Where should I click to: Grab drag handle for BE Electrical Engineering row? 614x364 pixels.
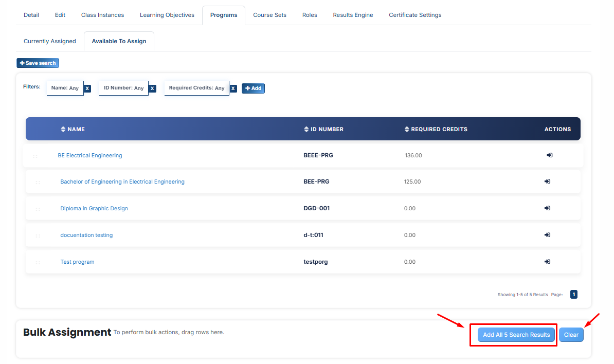pos(35,156)
